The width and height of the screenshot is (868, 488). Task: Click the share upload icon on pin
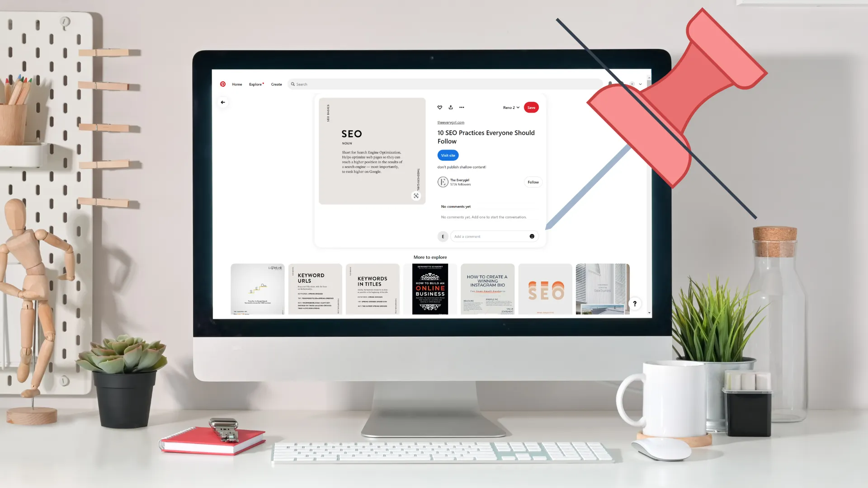451,107
